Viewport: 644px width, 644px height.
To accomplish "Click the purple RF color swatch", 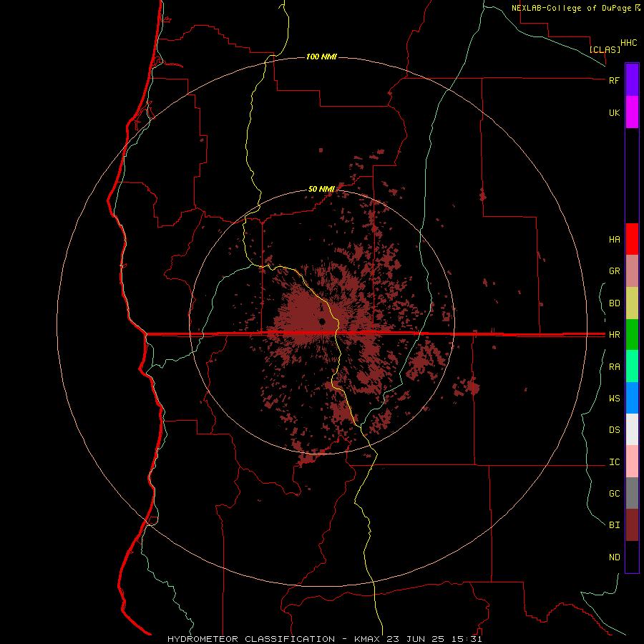I will [632, 80].
